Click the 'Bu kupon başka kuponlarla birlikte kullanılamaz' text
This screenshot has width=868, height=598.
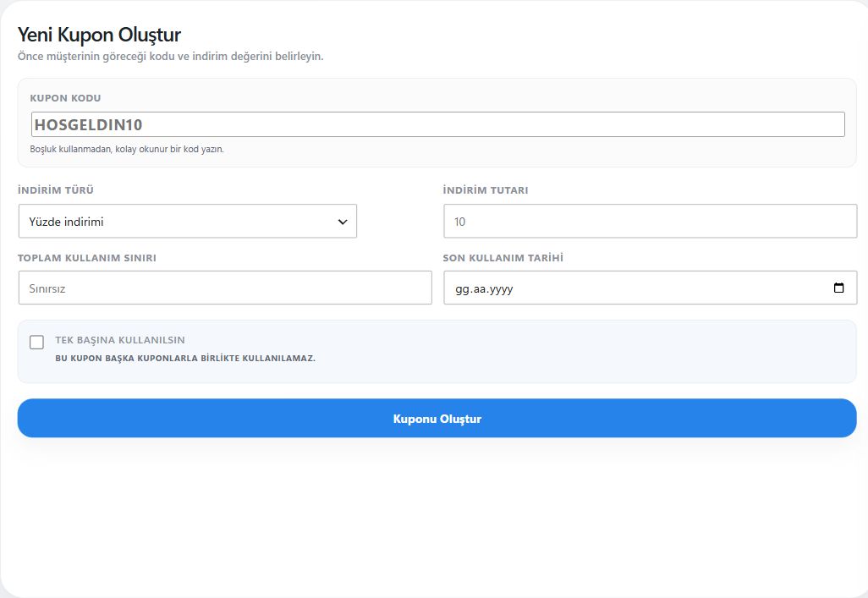point(185,359)
